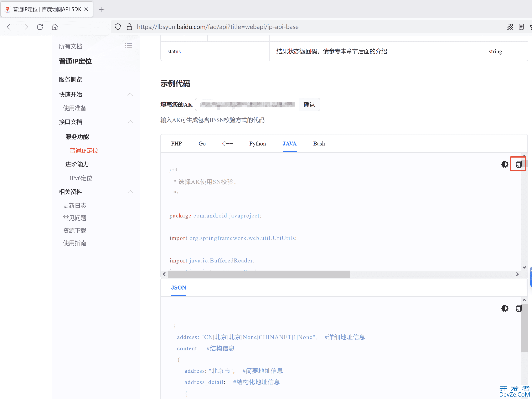
Task: Click the import java.io.BufferedReader line
Action: pyautogui.click(x=212, y=260)
